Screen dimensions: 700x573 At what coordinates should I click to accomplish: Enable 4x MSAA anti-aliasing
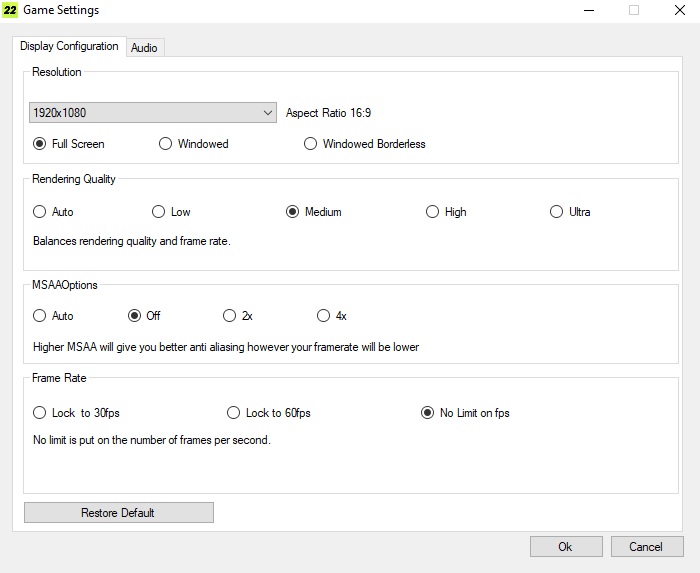[324, 316]
